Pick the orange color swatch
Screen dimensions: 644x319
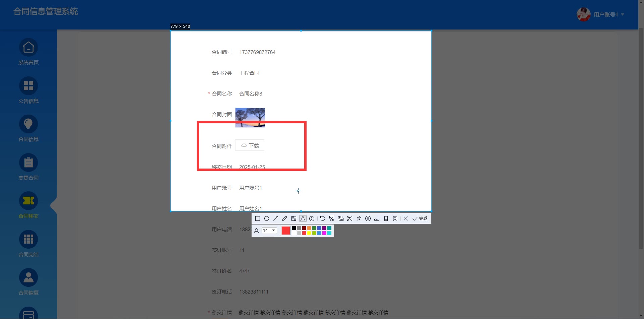(309, 228)
